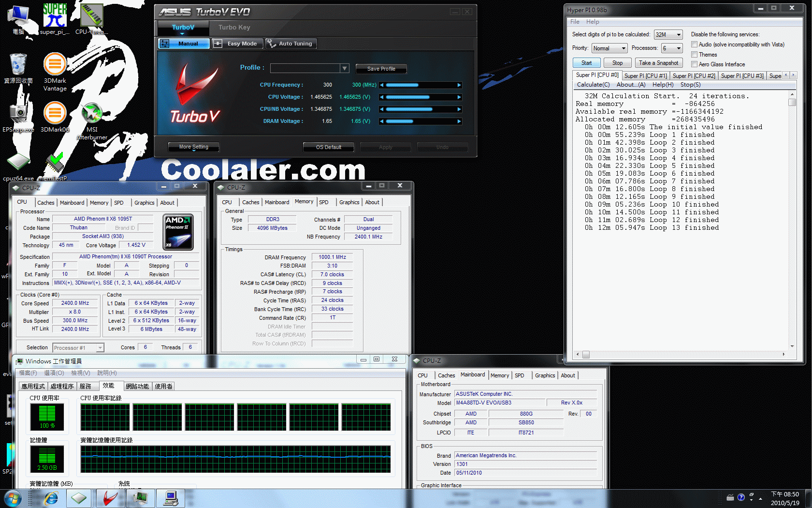This screenshot has height=508, width=812.
Task: Open the super_pi desktop icon
Action: click(55, 18)
